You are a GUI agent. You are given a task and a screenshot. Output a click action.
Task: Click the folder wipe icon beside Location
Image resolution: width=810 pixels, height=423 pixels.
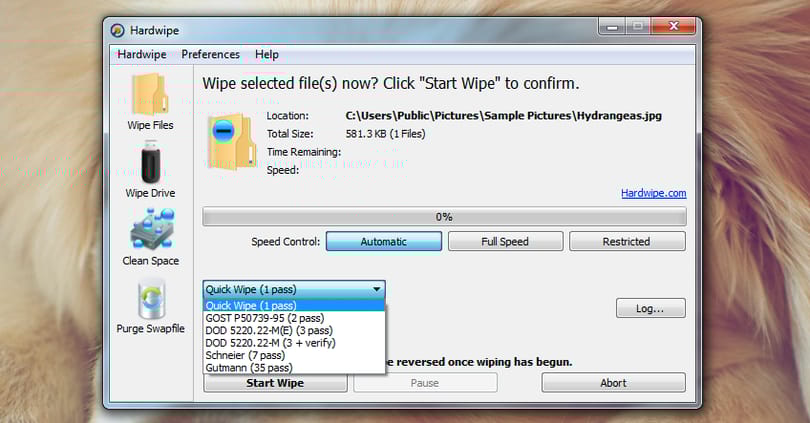click(231, 142)
